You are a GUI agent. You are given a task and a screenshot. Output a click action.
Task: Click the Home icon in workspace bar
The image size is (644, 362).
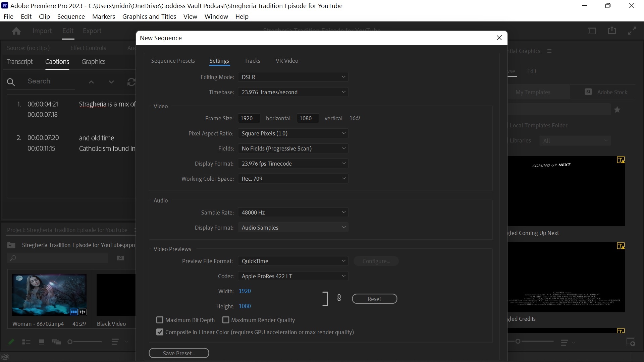click(x=16, y=31)
